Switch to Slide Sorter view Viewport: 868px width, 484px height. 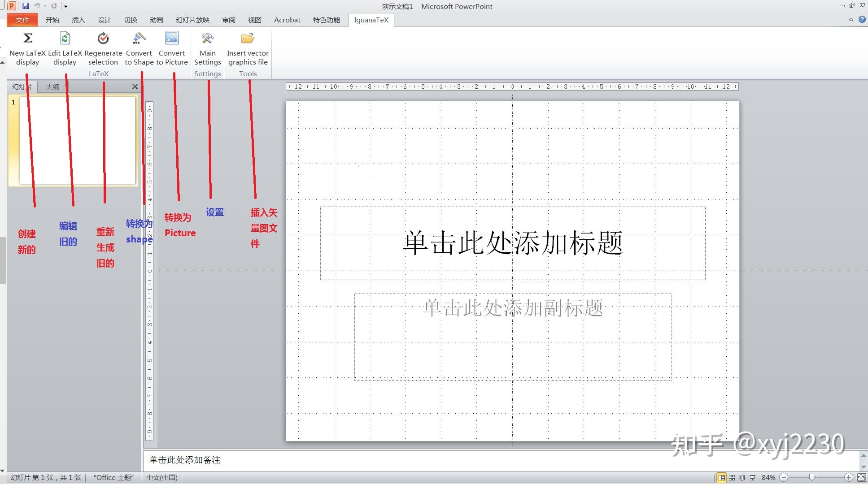731,477
